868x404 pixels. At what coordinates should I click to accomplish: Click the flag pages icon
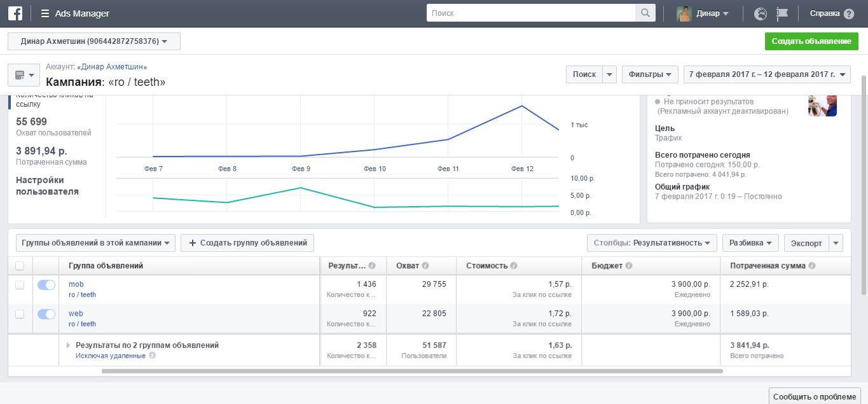(x=782, y=13)
